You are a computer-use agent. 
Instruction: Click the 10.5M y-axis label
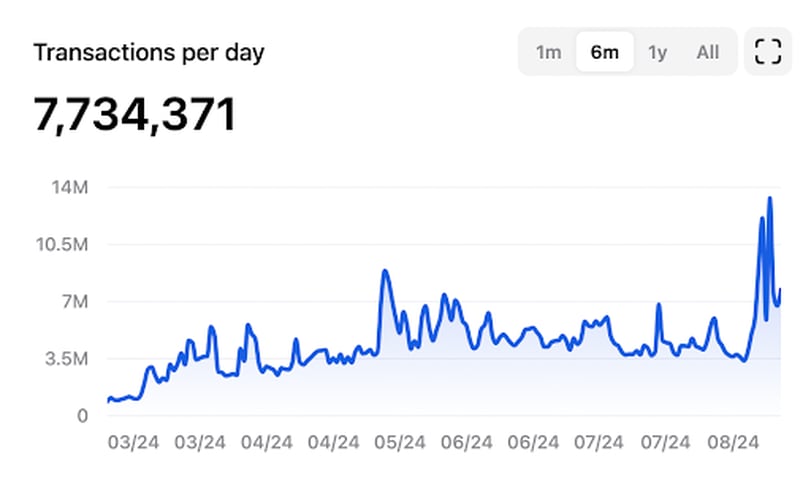tap(62, 244)
